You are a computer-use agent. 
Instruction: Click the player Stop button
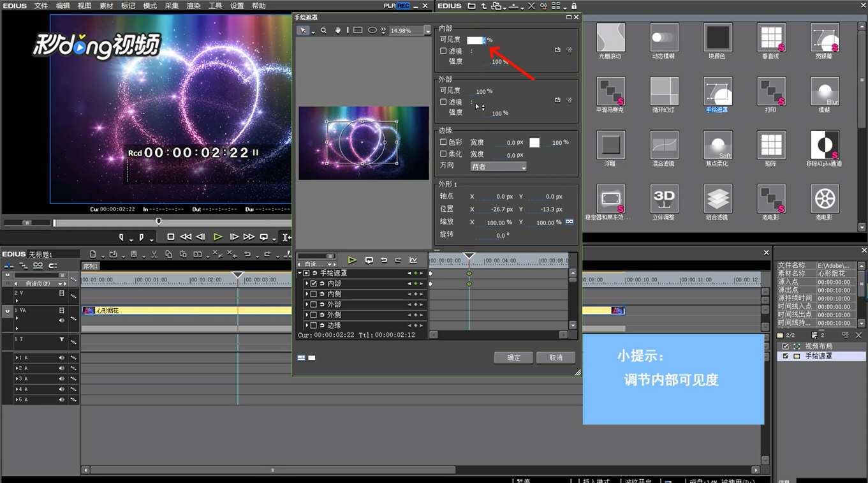coord(170,237)
